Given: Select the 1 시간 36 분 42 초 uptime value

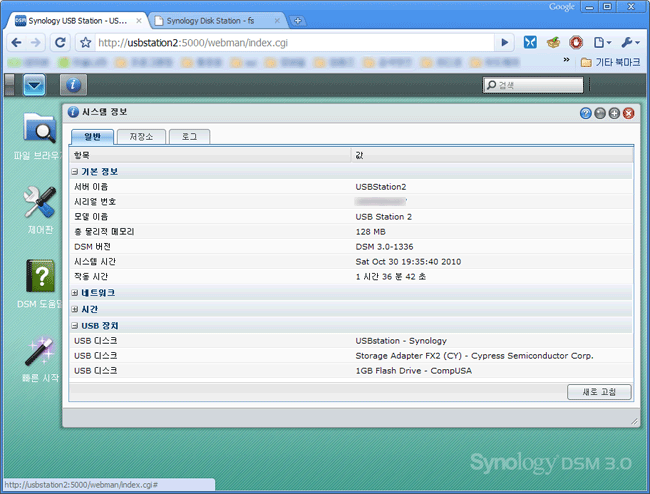Looking at the screenshot, I should (390, 276).
